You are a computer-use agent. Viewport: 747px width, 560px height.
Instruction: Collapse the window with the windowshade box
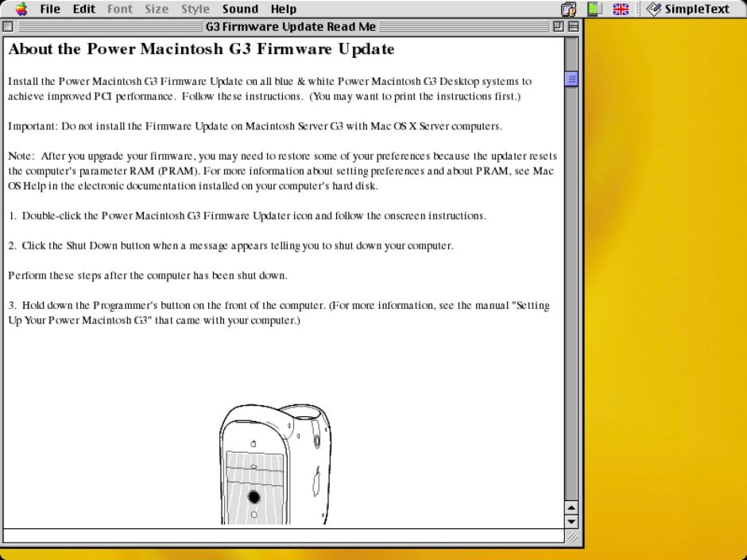571,25
